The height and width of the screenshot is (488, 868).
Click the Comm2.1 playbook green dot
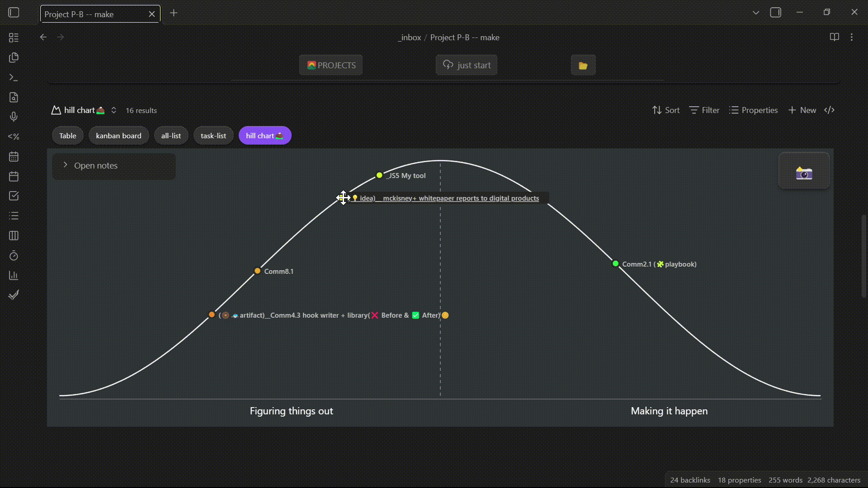click(x=615, y=263)
